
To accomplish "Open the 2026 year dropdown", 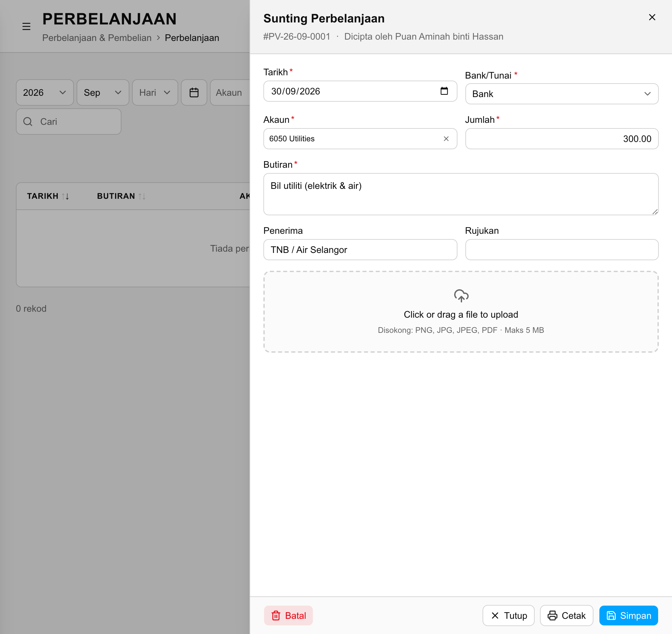I will (45, 92).
